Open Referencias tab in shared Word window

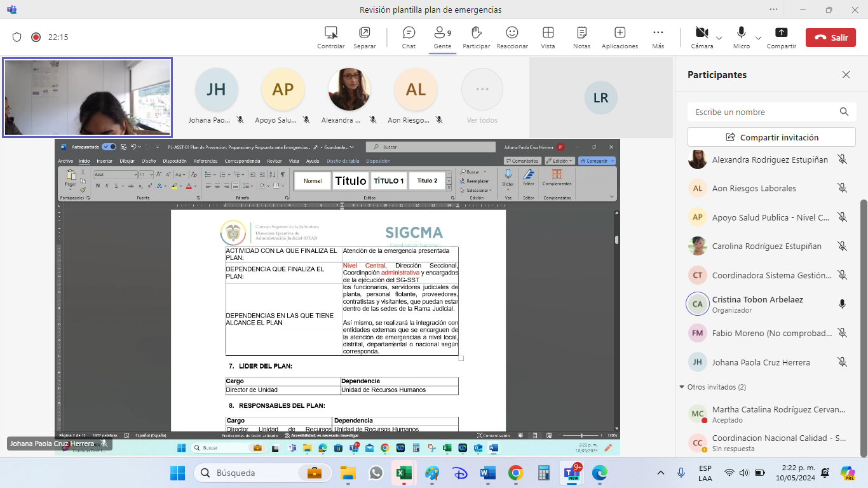205,161
